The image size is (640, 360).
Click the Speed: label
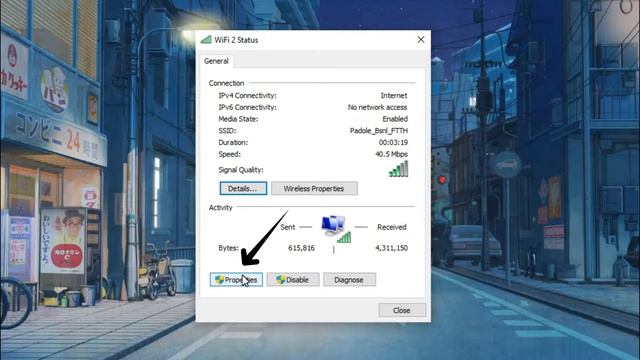[229, 154]
